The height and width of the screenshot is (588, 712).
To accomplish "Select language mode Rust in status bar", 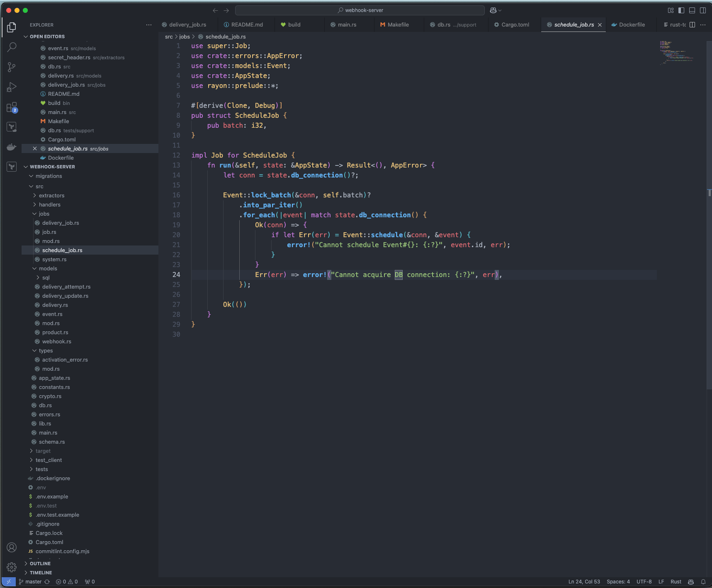I will coord(676,582).
